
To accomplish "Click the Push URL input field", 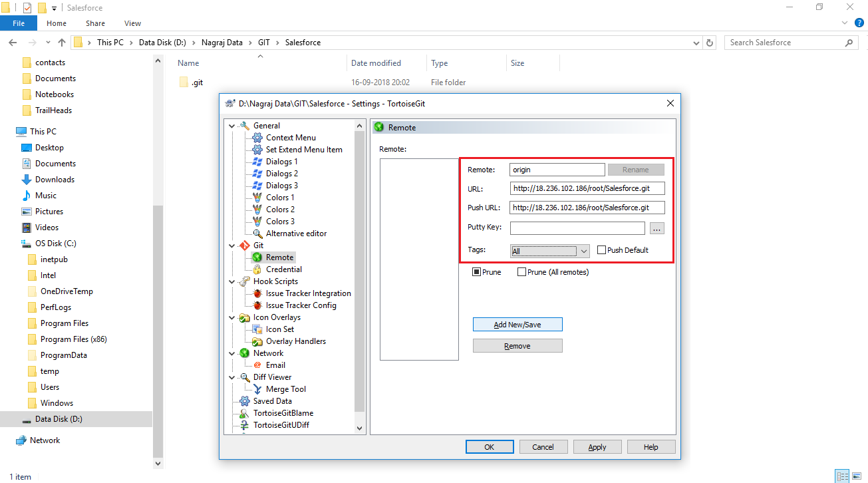I will [587, 208].
